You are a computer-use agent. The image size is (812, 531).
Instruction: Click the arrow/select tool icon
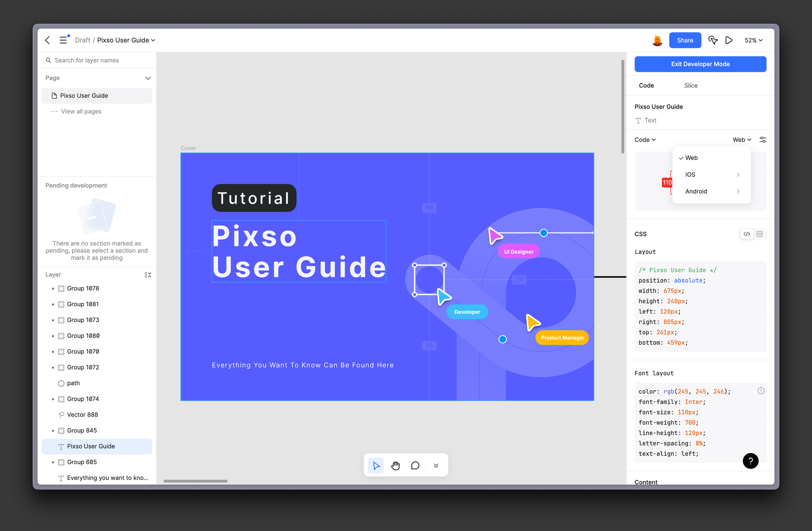376,465
